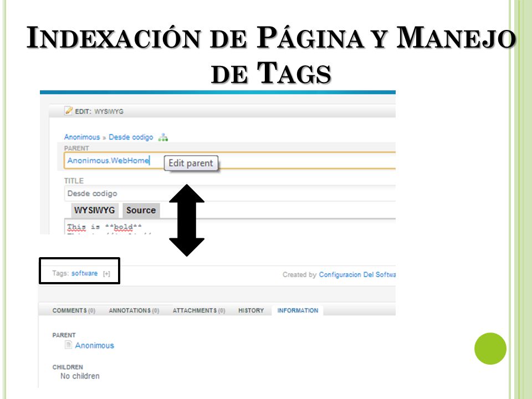Open the Annotations (0) tab
This screenshot has height=399, width=532.
pyautogui.click(x=134, y=310)
